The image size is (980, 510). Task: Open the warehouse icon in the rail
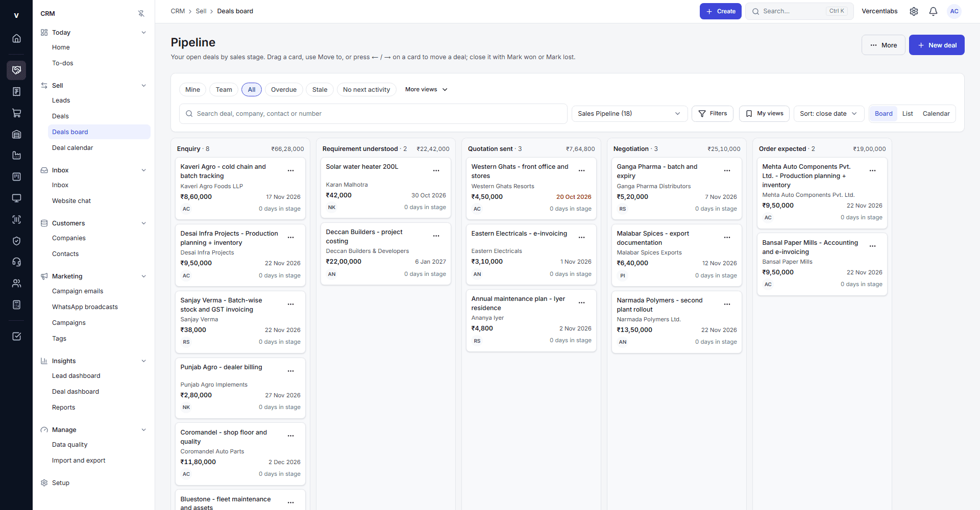[x=16, y=135]
